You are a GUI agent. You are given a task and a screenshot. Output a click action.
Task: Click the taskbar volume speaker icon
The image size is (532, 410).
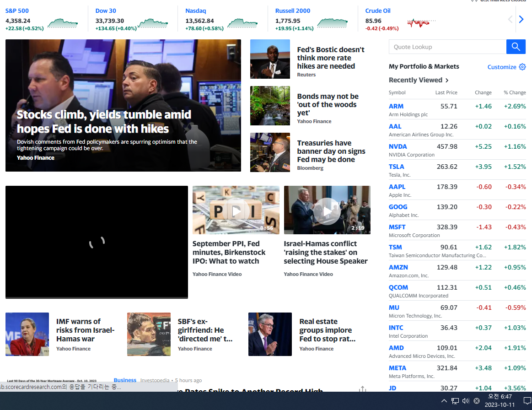[466, 401]
